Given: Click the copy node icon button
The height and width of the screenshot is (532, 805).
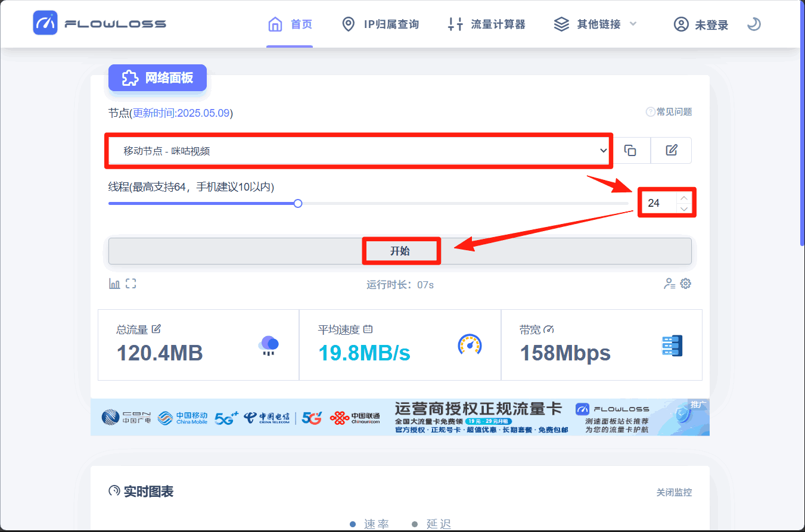Looking at the screenshot, I should [x=630, y=151].
